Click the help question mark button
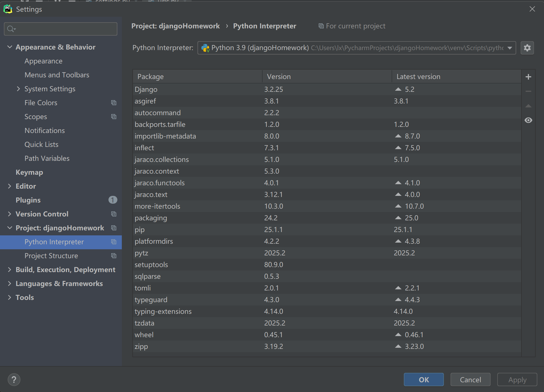The image size is (544, 392). tap(14, 379)
